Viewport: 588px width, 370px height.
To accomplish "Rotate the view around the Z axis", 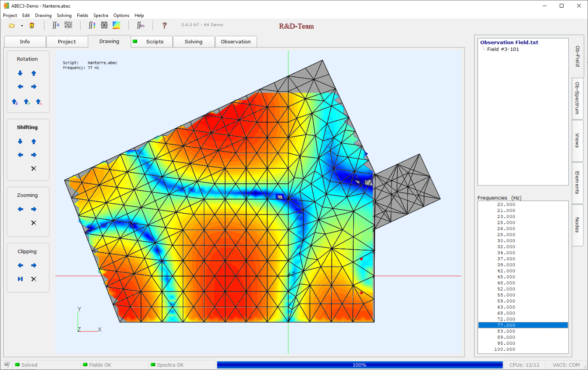I will [15, 102].
